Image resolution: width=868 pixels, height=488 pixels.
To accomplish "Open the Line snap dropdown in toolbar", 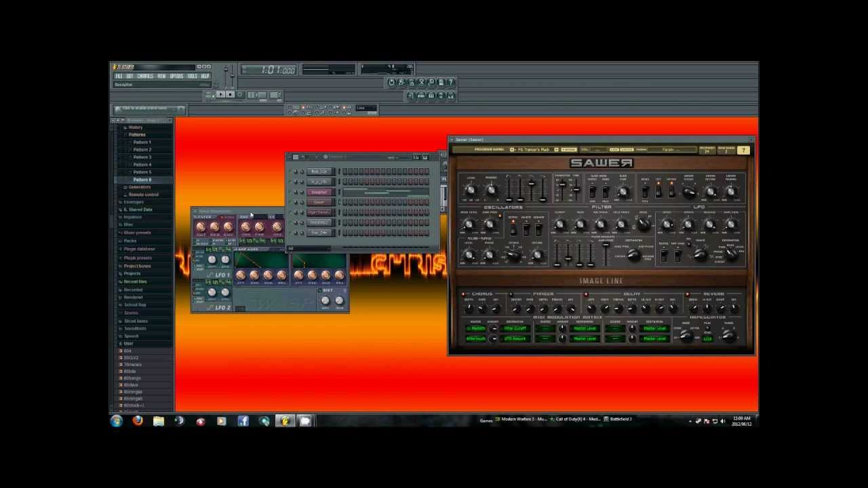I will click(x=366, y=108).
